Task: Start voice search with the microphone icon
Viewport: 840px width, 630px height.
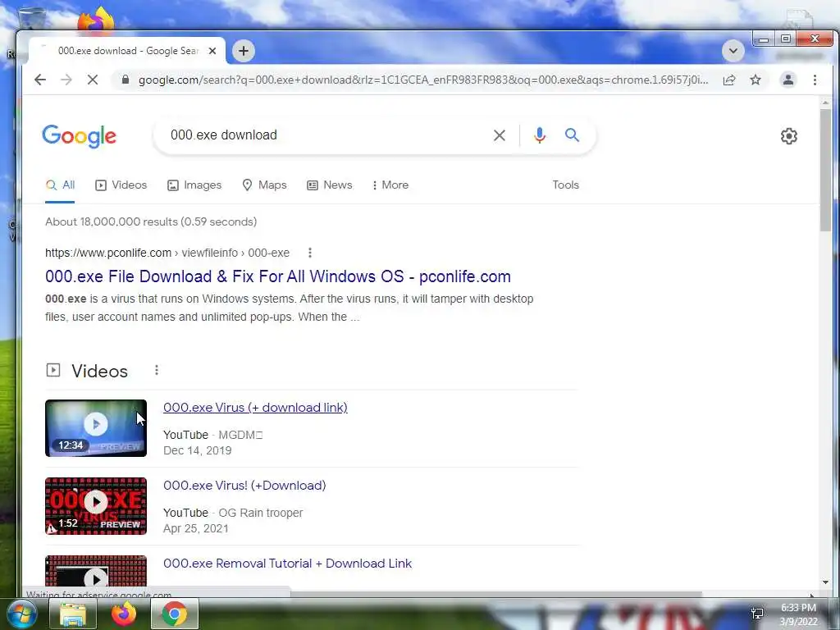Action: 540,135
